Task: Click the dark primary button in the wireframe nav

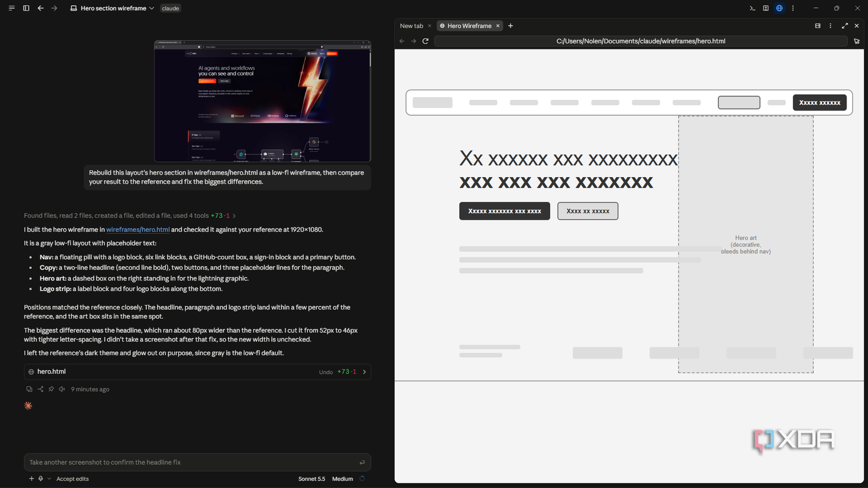Action: point(820,103)
